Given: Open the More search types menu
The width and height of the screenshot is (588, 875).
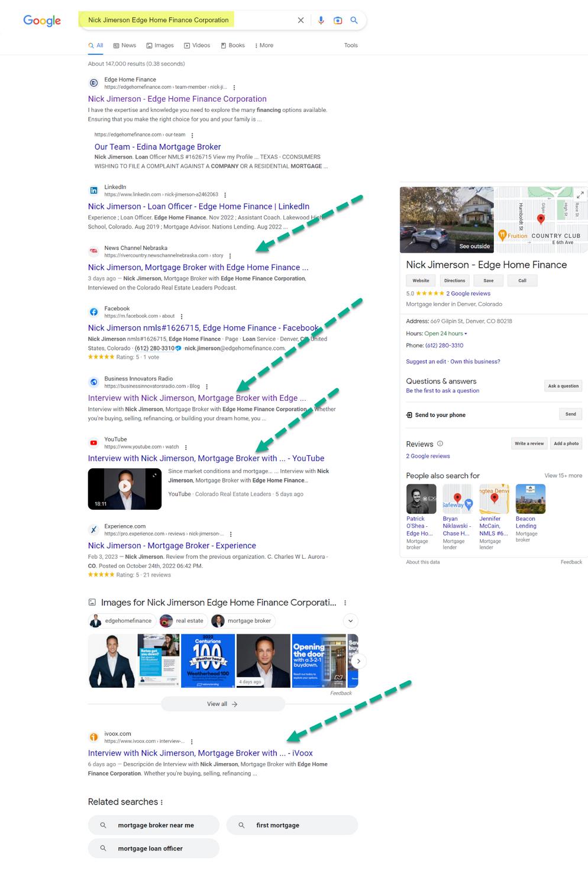Looking at the screenshot, I should coord(264,46).
